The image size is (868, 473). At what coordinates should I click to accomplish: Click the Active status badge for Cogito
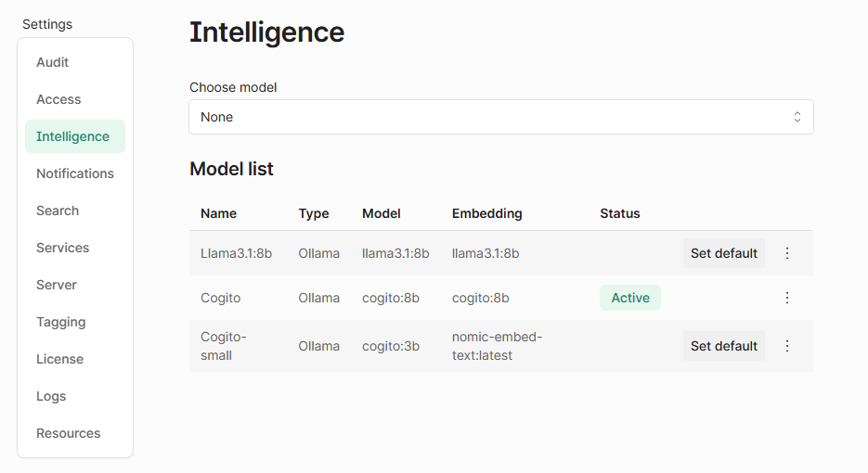tap(630, 298)
